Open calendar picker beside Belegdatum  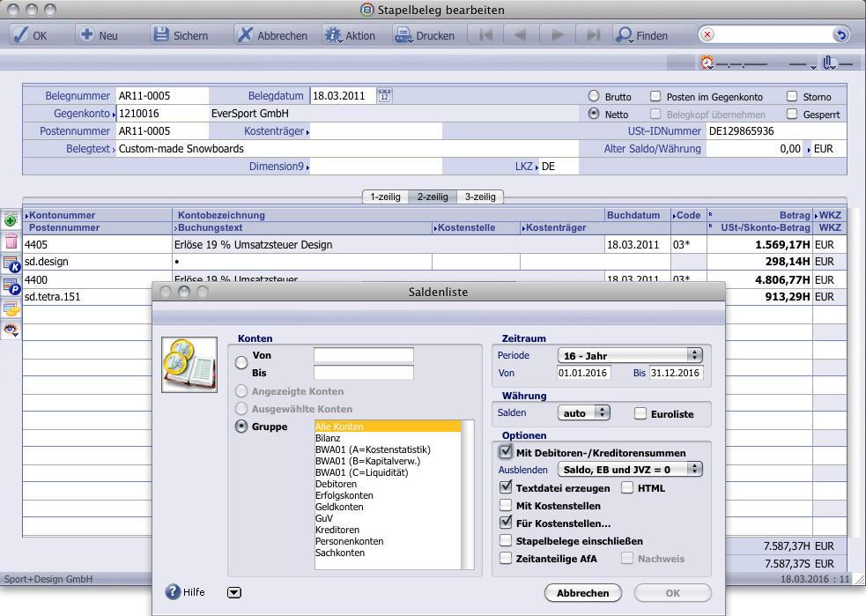(384, 95)
